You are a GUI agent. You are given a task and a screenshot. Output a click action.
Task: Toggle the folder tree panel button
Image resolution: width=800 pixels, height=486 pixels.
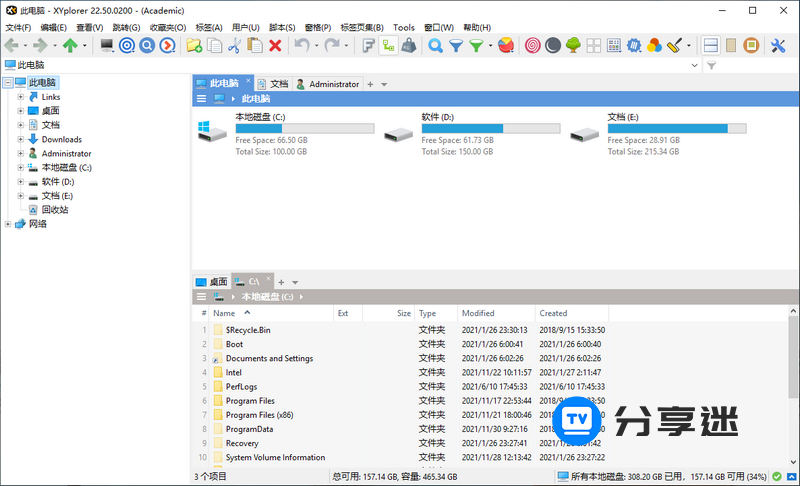click(731, 45)
